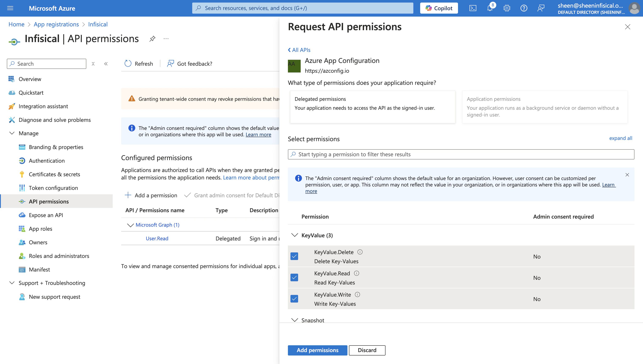Click the Azure App Configuration logo tile
643x364 pixels.
[294, 66]
